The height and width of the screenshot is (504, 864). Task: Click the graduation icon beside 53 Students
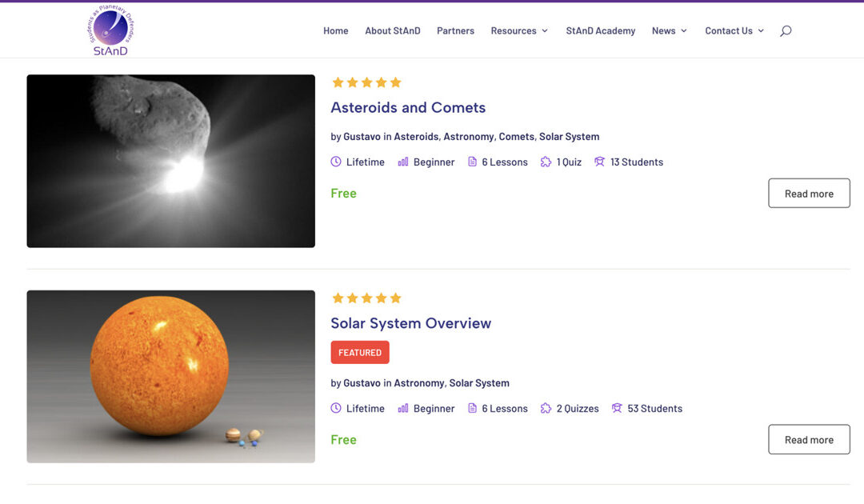coord(617,408)
